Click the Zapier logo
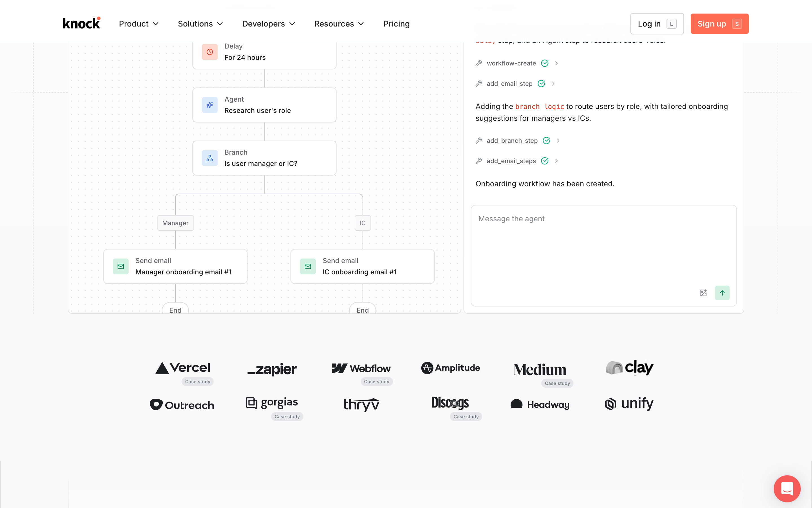 coord(272,369)
